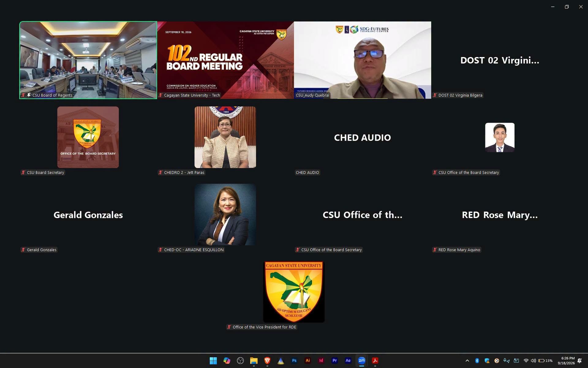This screenshot has width=588, height=368.
Task: Select the DOST 02 Virginia Bilgera participant tile
Action: pyautogui.click(x=500, y=60)
